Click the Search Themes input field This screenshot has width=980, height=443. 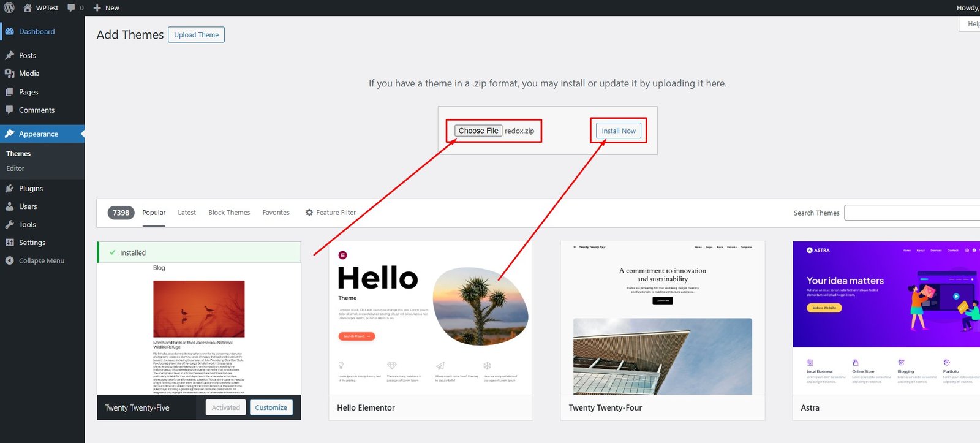[x=912, y=213]
